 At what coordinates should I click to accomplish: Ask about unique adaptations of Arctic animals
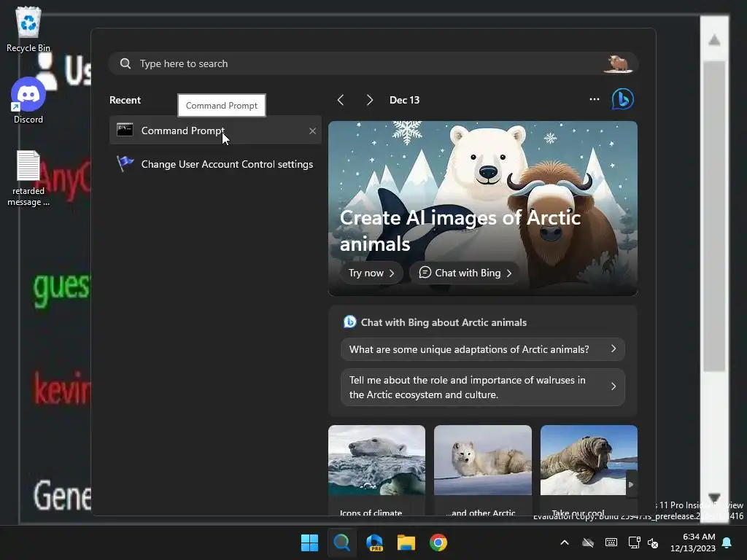coord(483,349)
